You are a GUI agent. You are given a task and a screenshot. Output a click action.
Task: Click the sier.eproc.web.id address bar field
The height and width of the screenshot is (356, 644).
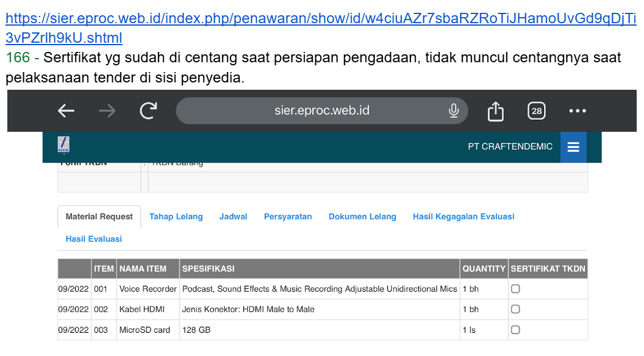pos(322,111)
